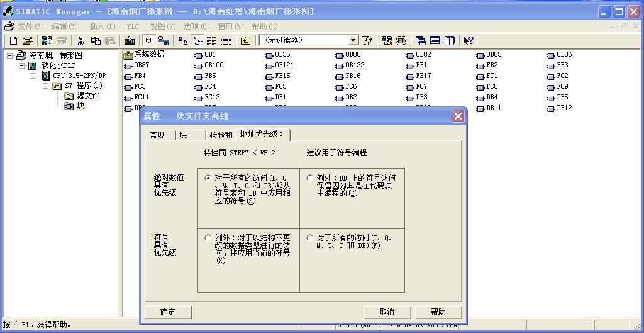The image size is (644, 333).
Task: Click the Simulate Modules toolbar icon
Action: 387,40
